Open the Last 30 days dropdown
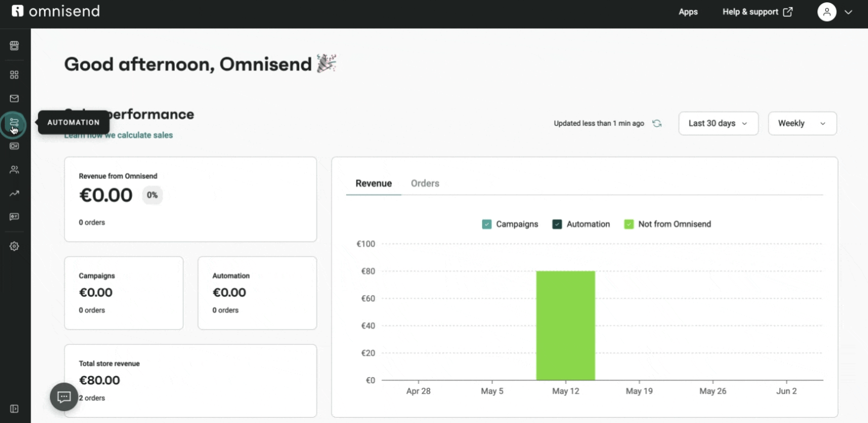The image size is (868, 423). (718, 124)
